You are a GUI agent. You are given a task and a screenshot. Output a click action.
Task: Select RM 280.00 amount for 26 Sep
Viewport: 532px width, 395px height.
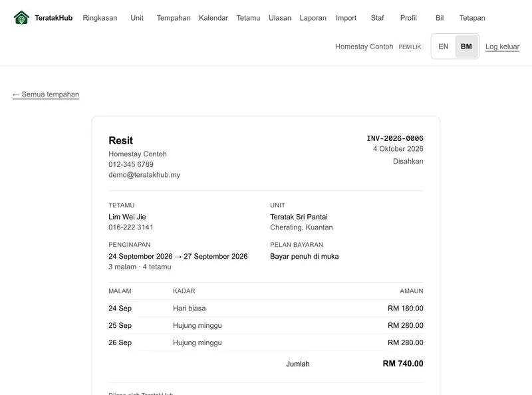click(x=406, y=342)
